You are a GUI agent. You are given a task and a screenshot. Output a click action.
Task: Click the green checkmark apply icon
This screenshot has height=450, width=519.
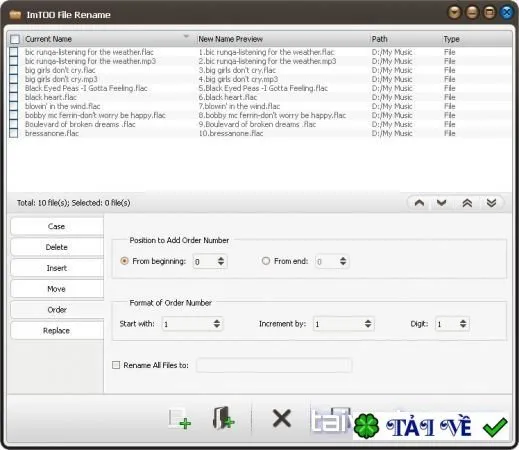point(495,427)
